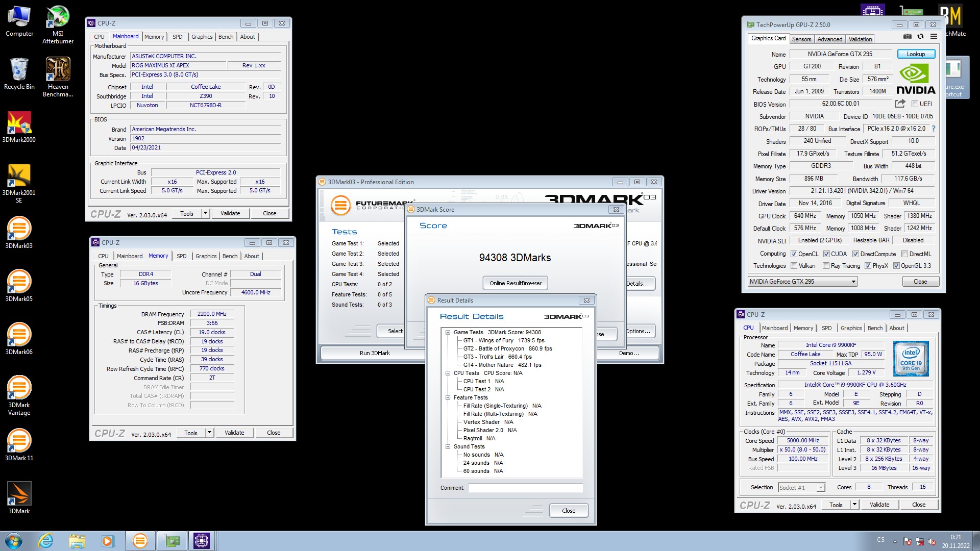Open the Socket #1 selection dropdown
This screenshot has width=980, height=551.
[801, 488]
